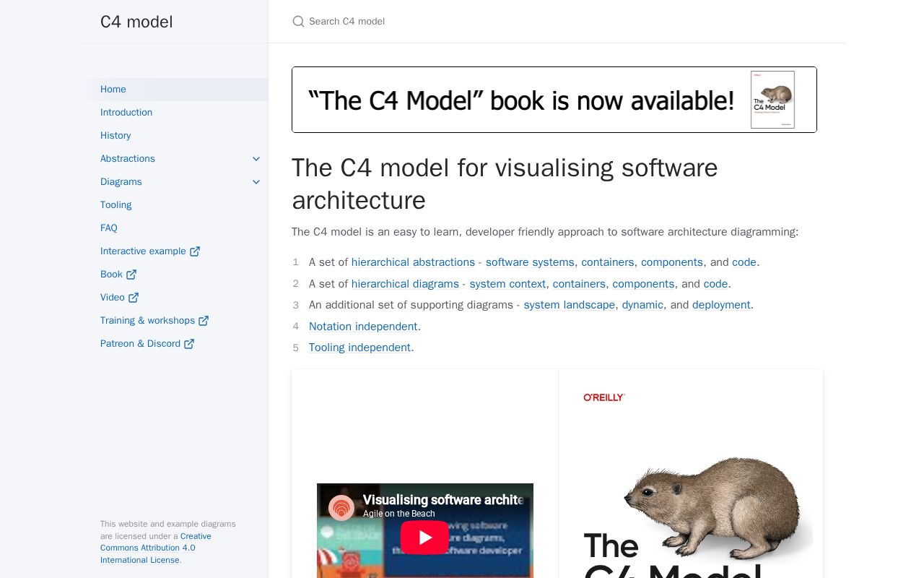924x578 pixels.
Task: Click the O'Reilly logo on book cover
Action: [x=604, y=397]
